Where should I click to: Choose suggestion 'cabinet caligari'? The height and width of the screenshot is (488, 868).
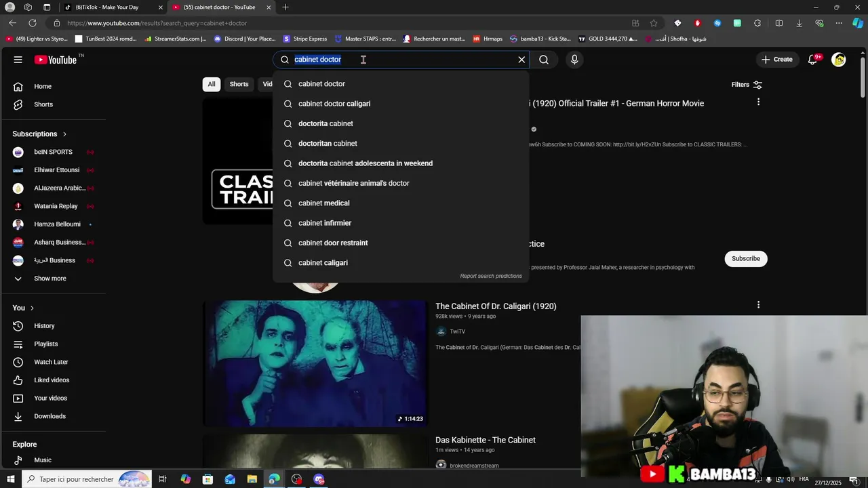[x=400, y=263]
